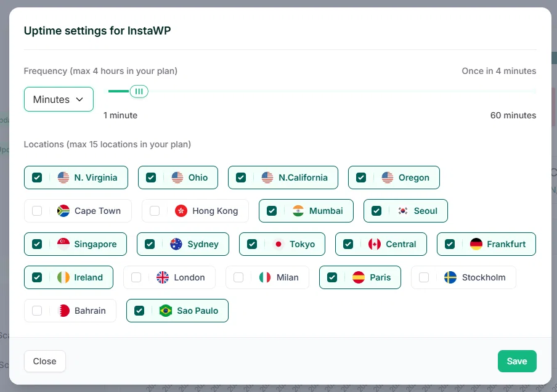557x392 pixels.
Task: Click the frequency slider track near 60 minutes
Action: click(x=533, y=91)
